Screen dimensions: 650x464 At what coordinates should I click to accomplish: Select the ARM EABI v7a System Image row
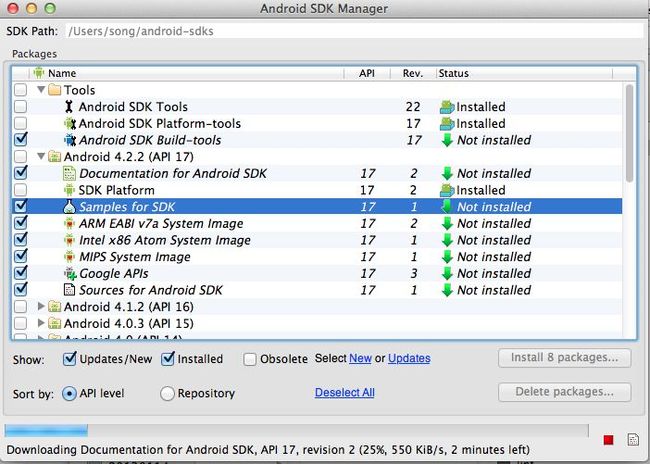(317, 223)
